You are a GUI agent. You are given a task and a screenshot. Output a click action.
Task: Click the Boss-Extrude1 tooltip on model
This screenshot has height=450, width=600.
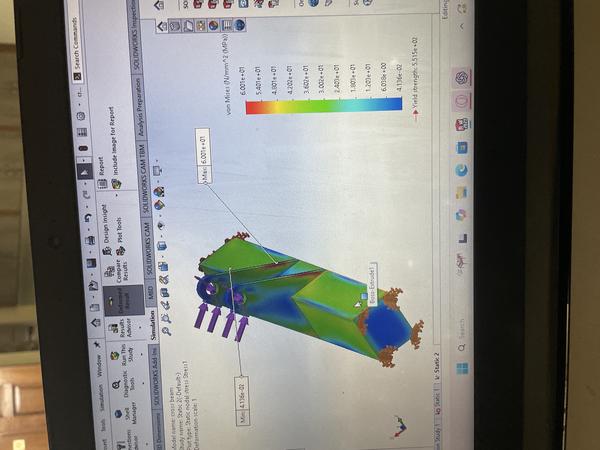[373, 284]
